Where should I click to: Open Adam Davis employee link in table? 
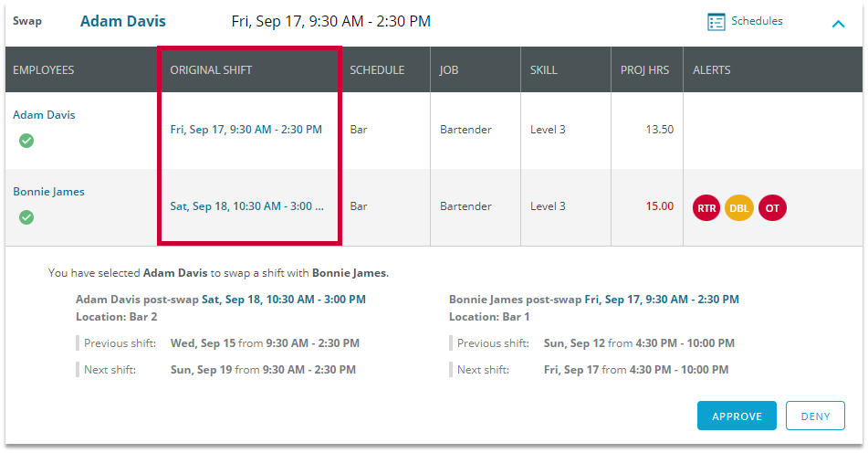click(44, 115)
